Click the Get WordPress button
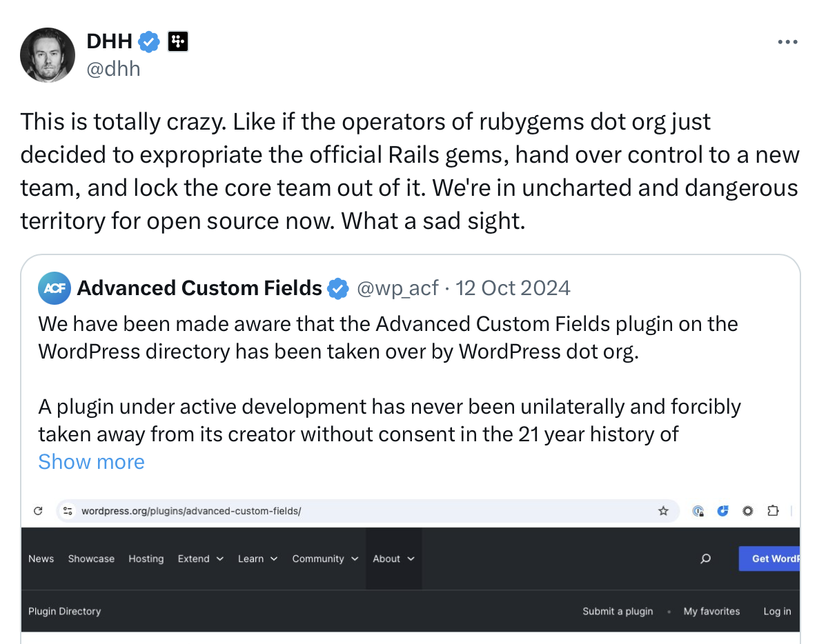 point(769,559)
